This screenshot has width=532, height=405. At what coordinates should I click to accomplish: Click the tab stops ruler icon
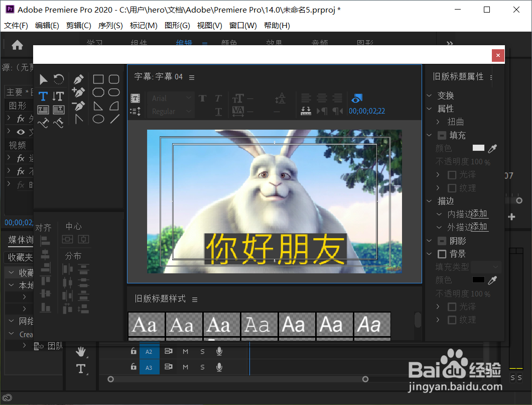306,111
